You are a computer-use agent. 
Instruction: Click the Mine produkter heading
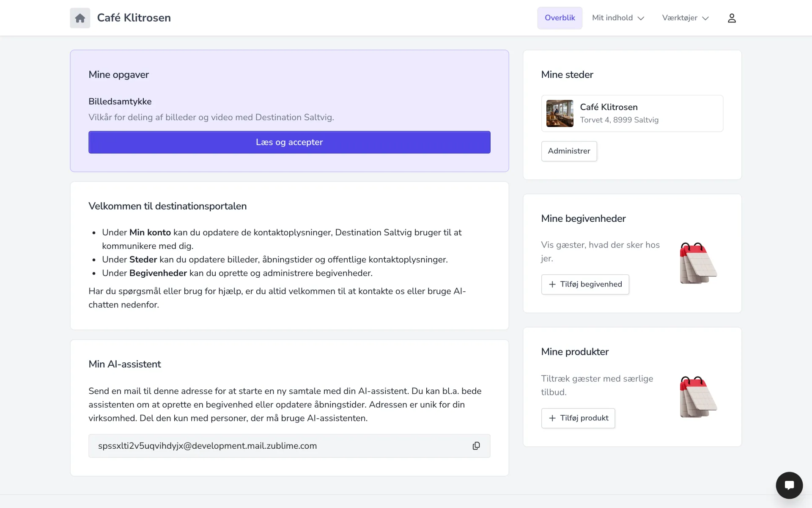(x=575, y=352)
